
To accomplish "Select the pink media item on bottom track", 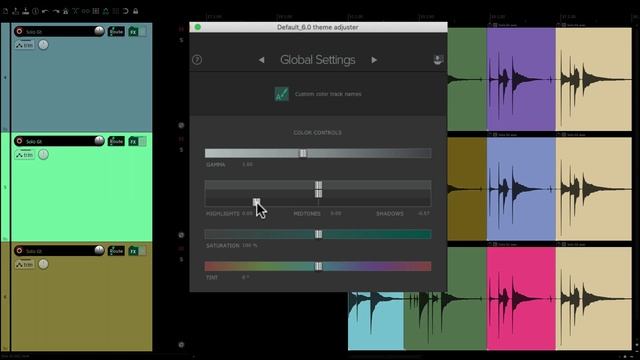I will pyautogui.click(x=521, y=298).
